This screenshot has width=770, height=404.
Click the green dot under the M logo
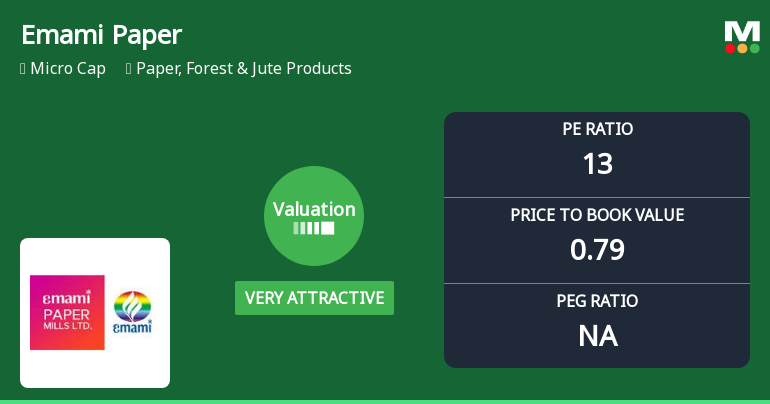point(754,48)
